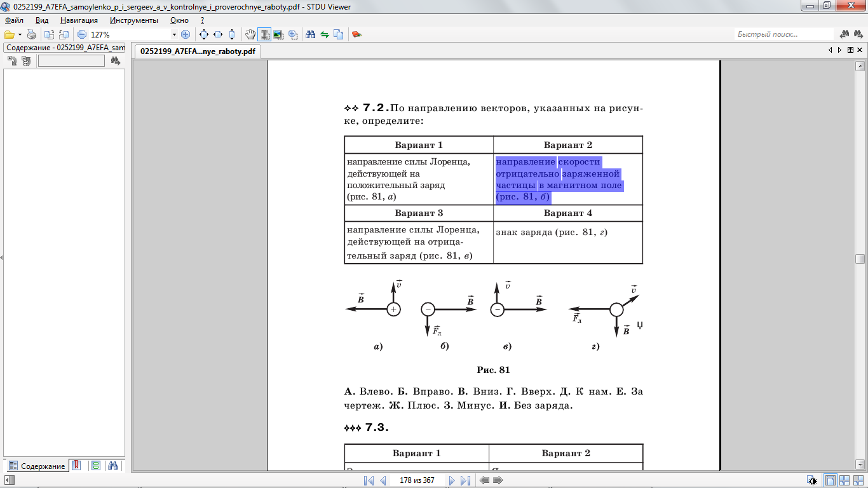Click the zoom in plus button
This screenshot has height=488, width=868.
pyautogui.click(x=186, y=34)
